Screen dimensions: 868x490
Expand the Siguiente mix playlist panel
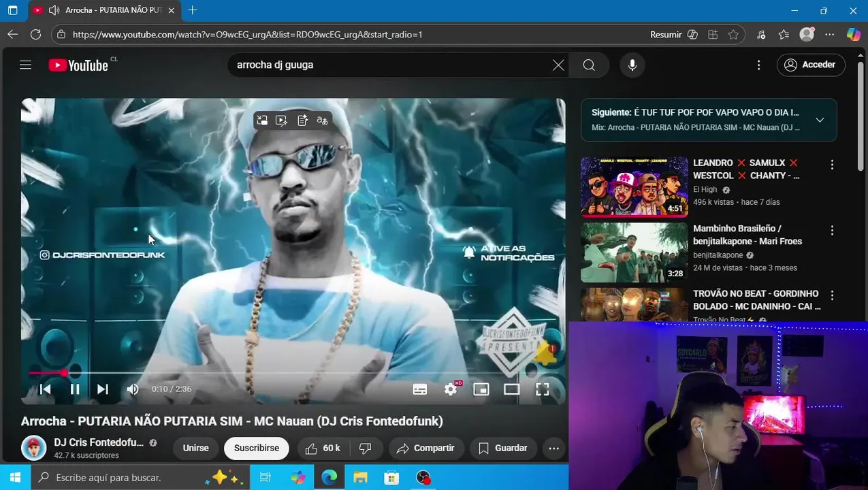click(x=820, y=120)
